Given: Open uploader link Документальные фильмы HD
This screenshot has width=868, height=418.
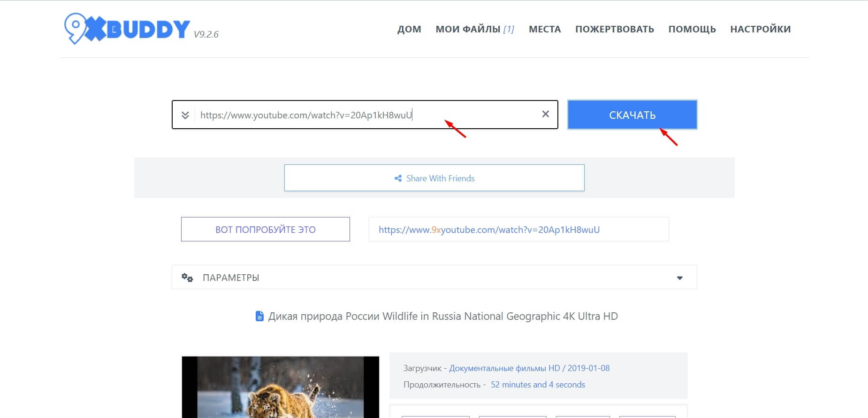Looking at the screenshot, I should tap(529, 368).
